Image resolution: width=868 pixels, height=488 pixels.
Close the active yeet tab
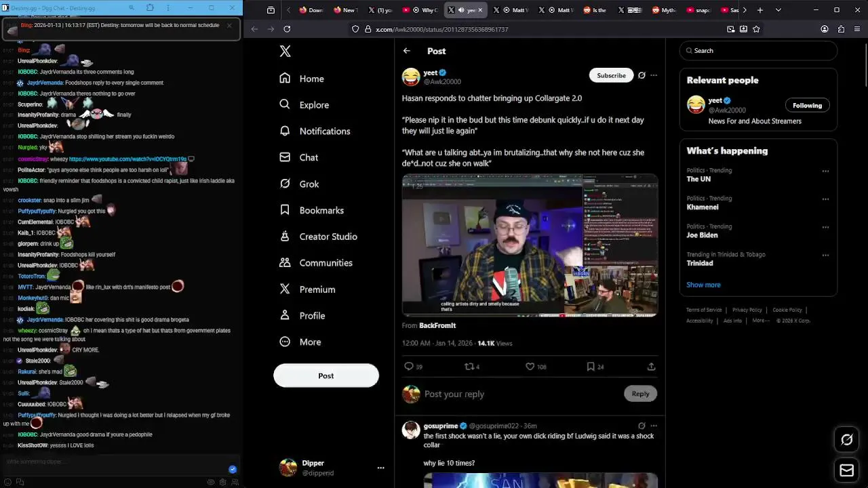coord(481,10)
